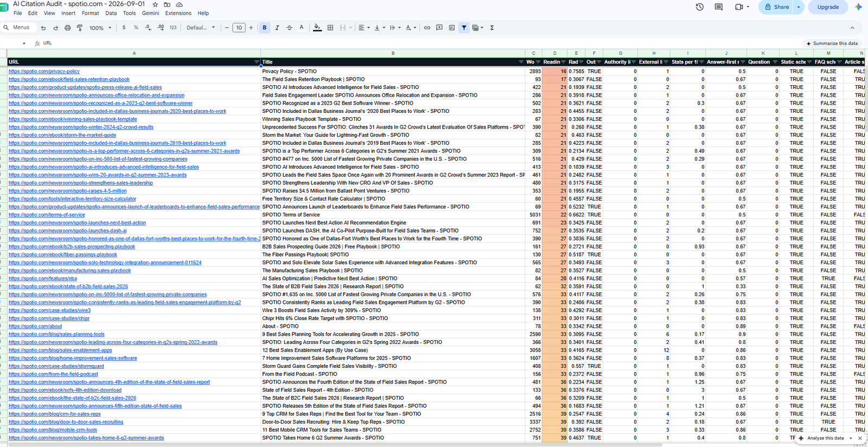Image resolution: width=868 pixels, height=447 pixels.
Task: Click the font size input
Action: coord(239,28)
